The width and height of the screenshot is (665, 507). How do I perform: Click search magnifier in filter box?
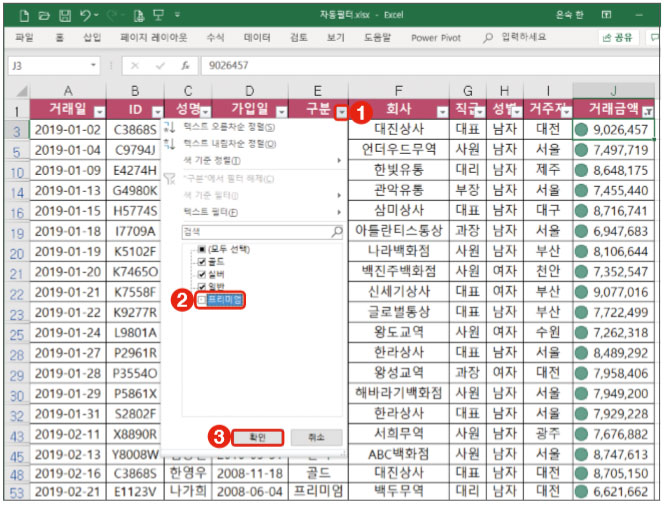click(x=336, y=232)
